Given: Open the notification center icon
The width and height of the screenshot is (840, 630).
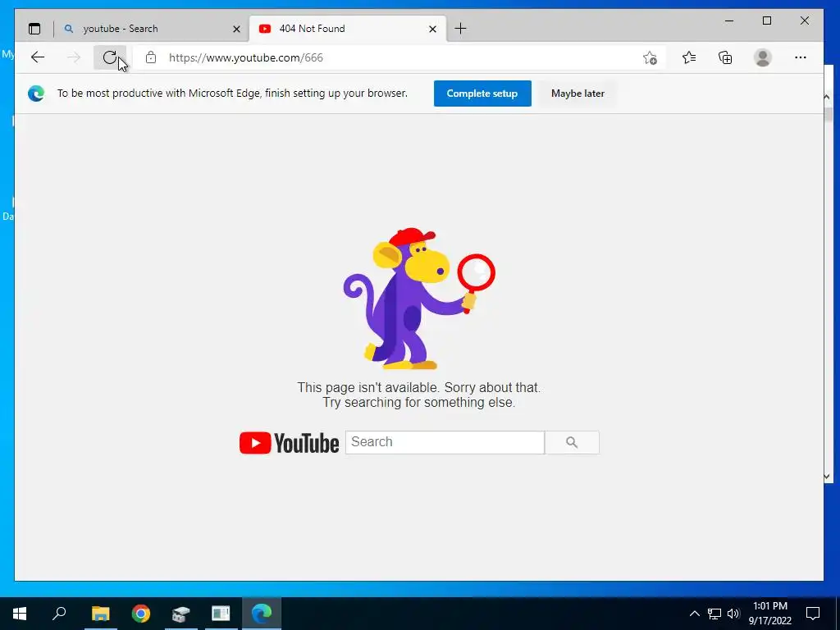Looking at the screenshot, I should [x=813, y=614].
